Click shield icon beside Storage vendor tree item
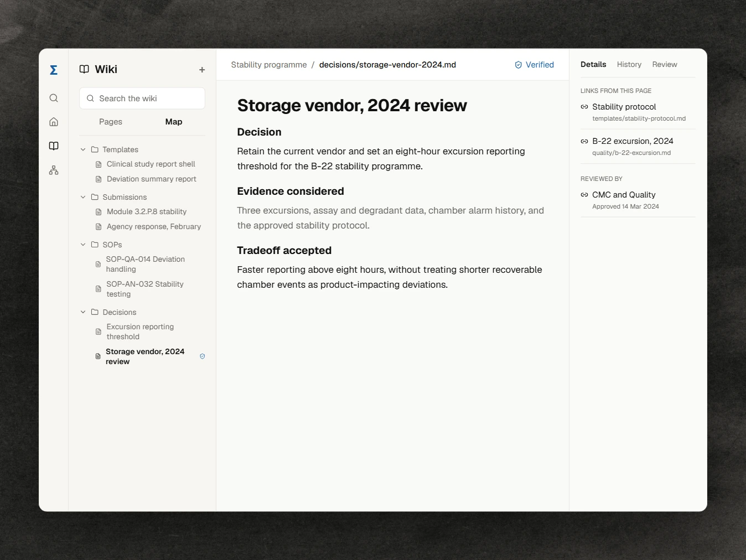Viewport: 746px width, 560px height. tap(203, 356)
